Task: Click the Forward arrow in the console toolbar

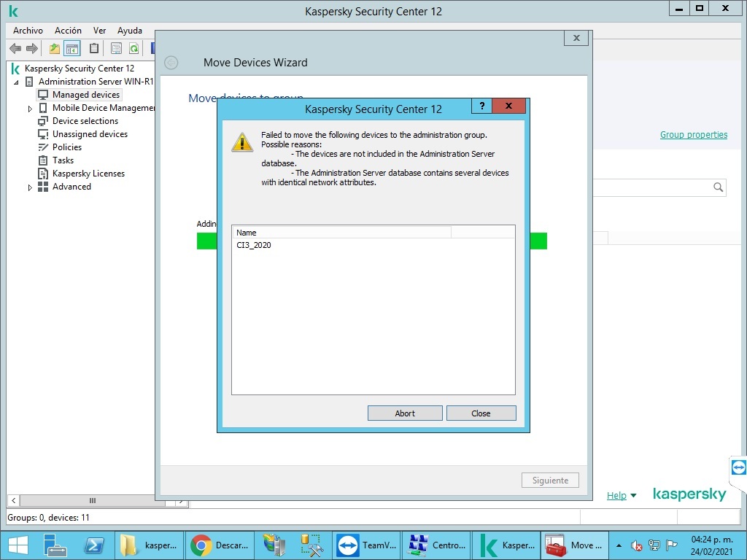Action: pos(32,48)
